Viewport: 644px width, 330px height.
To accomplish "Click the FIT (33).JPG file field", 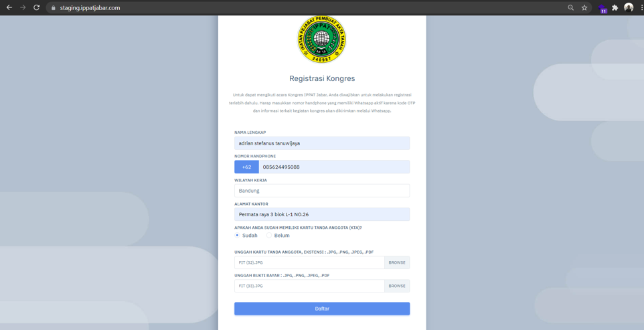I will coord(309,286).
